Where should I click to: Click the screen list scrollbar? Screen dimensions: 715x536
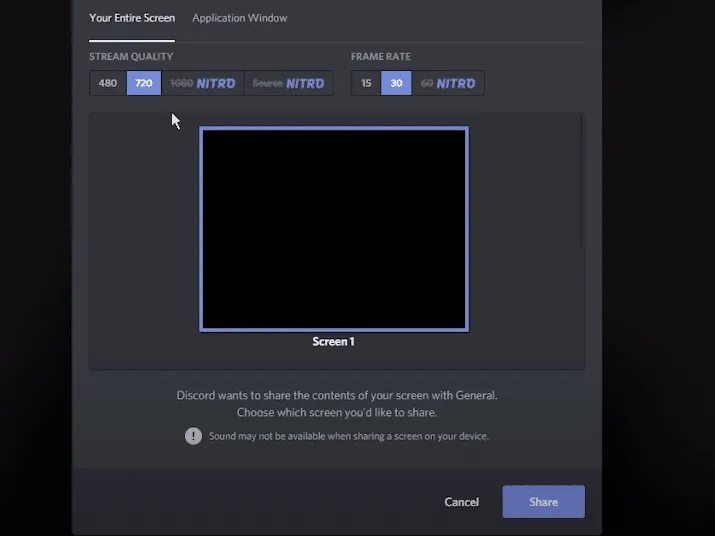[581, 182]
